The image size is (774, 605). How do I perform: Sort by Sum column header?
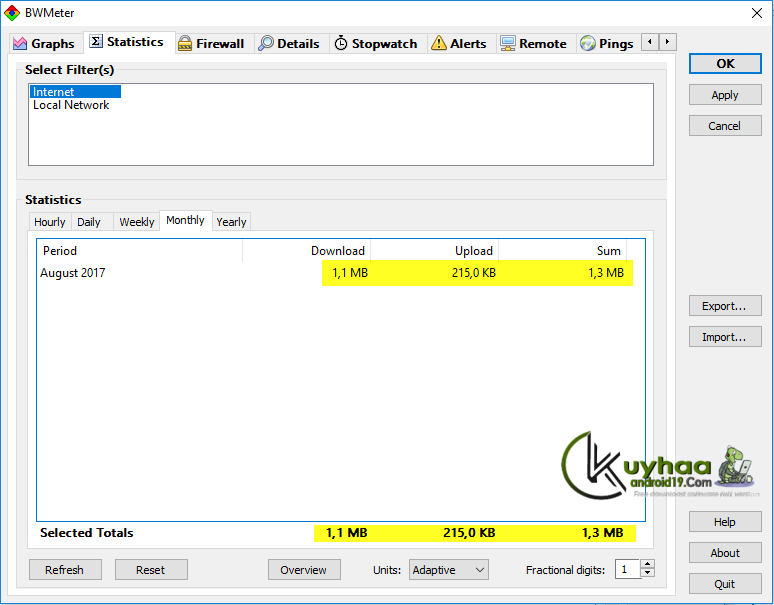click(563, 251)
